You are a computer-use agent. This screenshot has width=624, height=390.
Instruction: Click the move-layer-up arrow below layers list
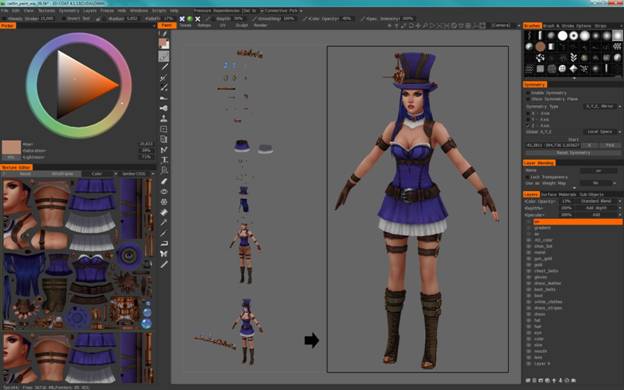click(x=554, y=380)
